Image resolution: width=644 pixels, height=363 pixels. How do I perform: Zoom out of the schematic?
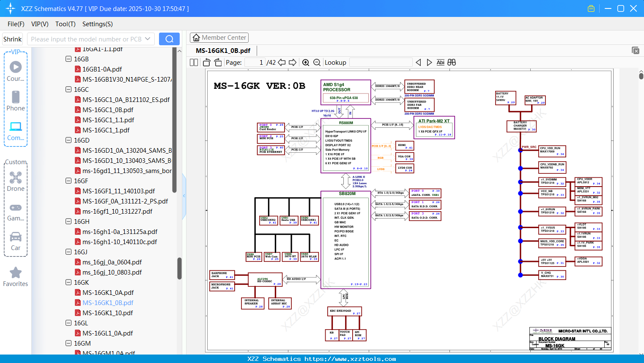317,63
